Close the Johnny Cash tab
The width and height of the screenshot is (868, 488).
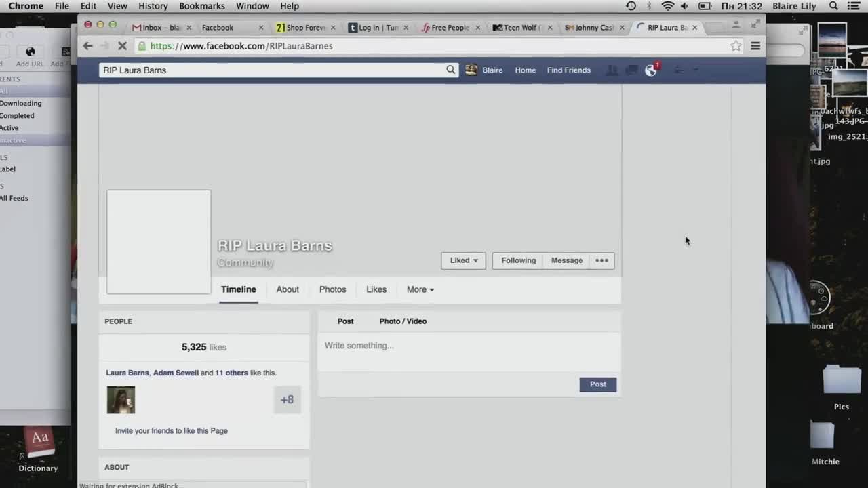[622, 28]
